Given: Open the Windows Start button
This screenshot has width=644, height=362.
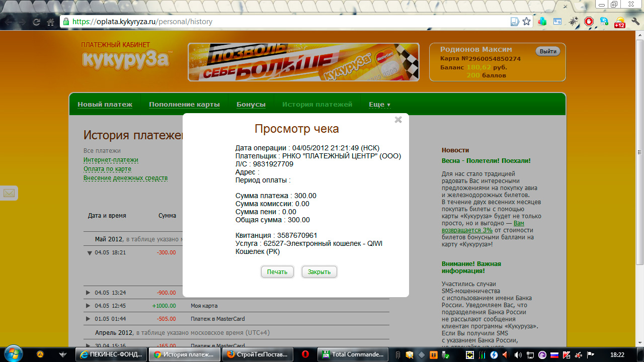Looking at the screenshot, I should pyautogui.click(x=13, y=353).
